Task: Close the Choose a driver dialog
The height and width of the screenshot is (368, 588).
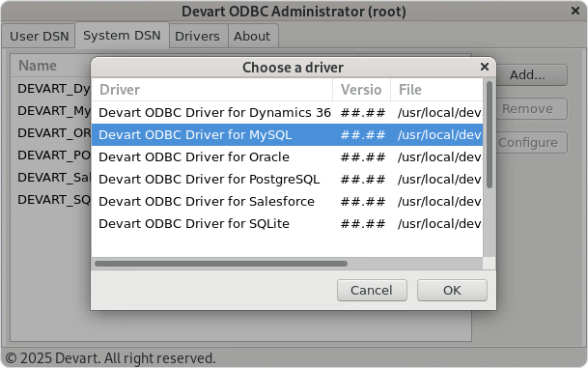Action: [x=484, y=67]
